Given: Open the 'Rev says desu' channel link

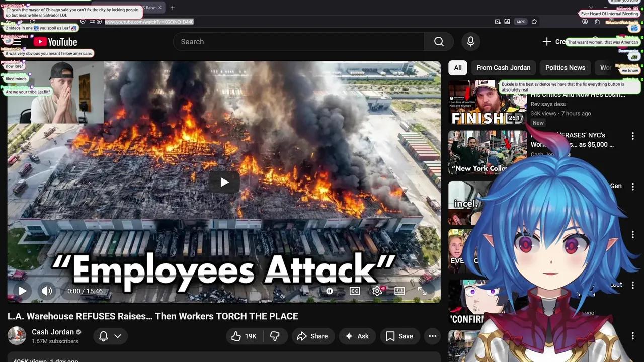Looking at the screenshot, I should click(x=548, y=104).
